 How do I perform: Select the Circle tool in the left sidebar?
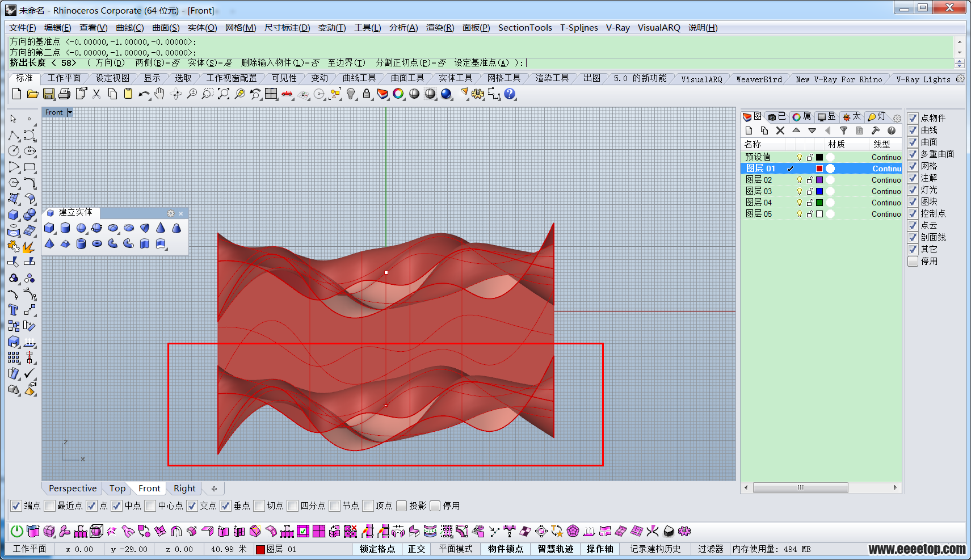coord(14,151)
